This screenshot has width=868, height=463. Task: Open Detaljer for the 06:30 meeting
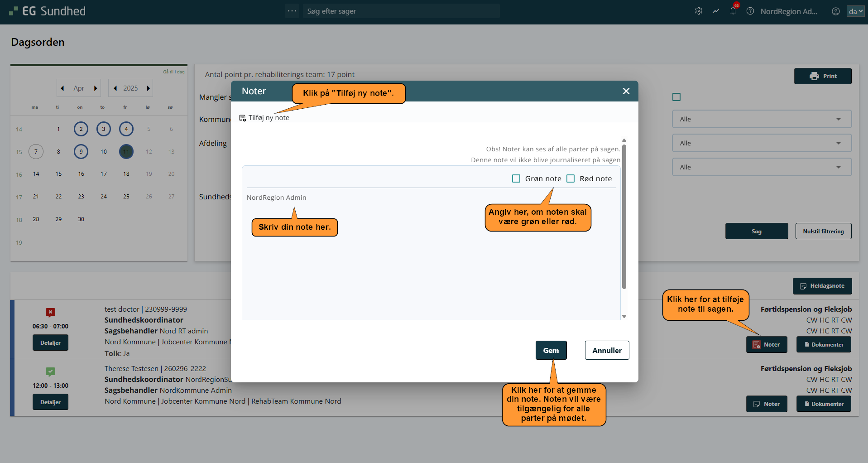click(50, 342)
